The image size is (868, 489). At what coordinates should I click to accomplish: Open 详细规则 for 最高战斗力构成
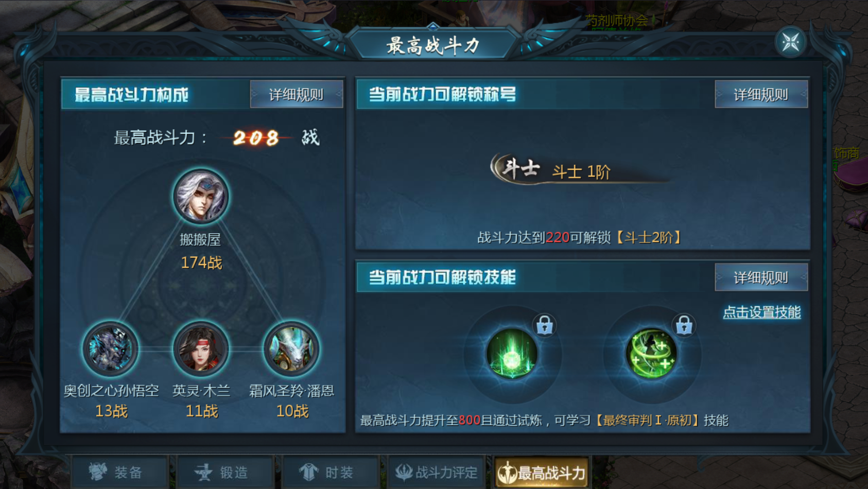coord(297,94)
